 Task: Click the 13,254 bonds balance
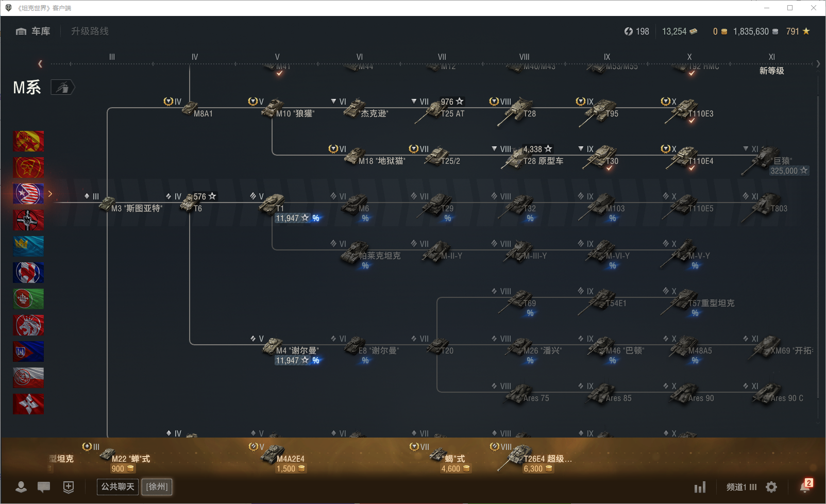pos(680,31)
